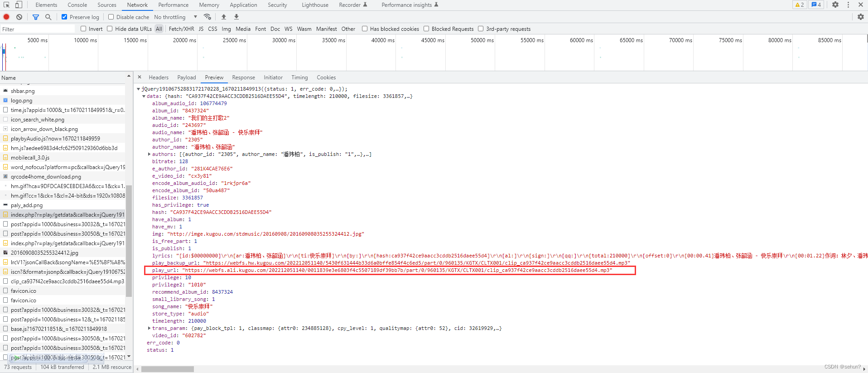Show All request types
This screenshot has height=373, width=868.
click(159, 29)
